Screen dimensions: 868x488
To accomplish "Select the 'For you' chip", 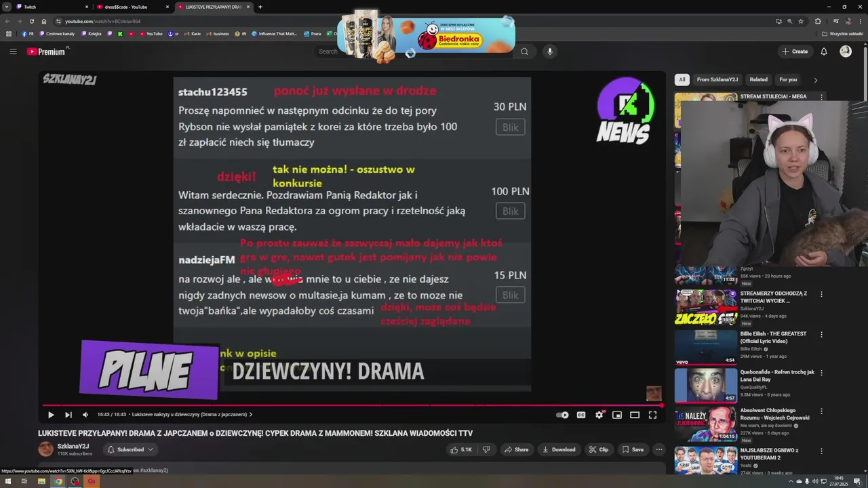I will 788,79.
